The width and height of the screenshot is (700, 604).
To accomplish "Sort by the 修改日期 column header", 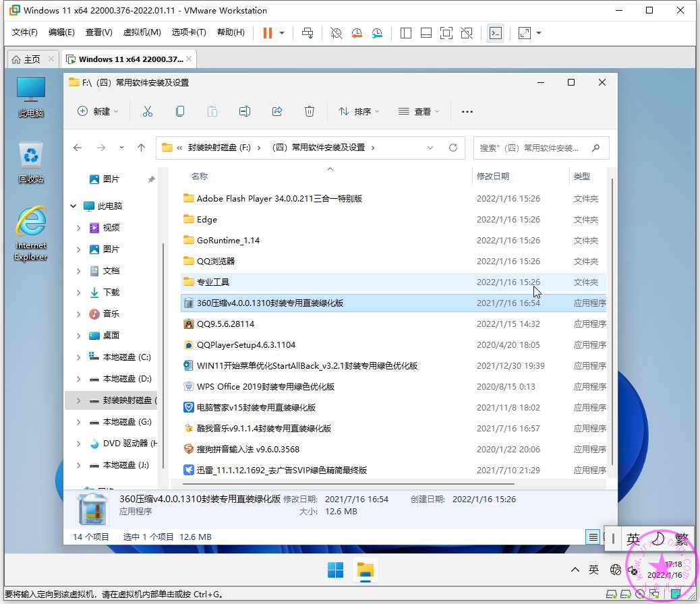I will (493, 177).
